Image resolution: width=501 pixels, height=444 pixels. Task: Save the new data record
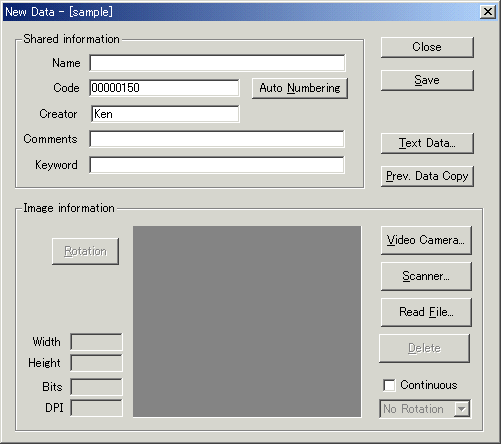coord(427,80)
